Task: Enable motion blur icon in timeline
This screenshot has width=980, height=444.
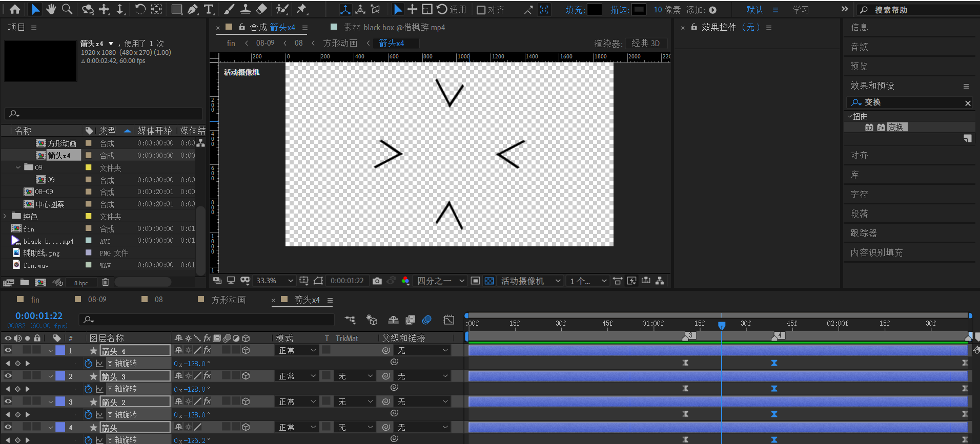Action: 426,320
